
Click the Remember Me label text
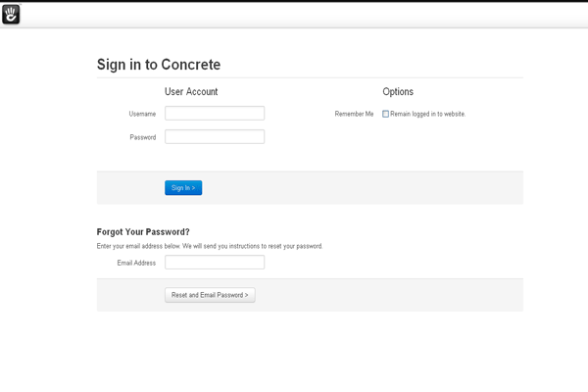click(354, 114)
